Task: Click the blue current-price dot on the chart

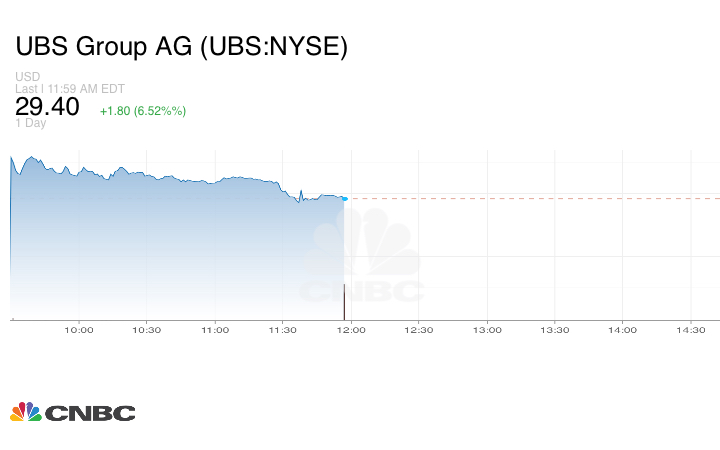Action: 345,199
